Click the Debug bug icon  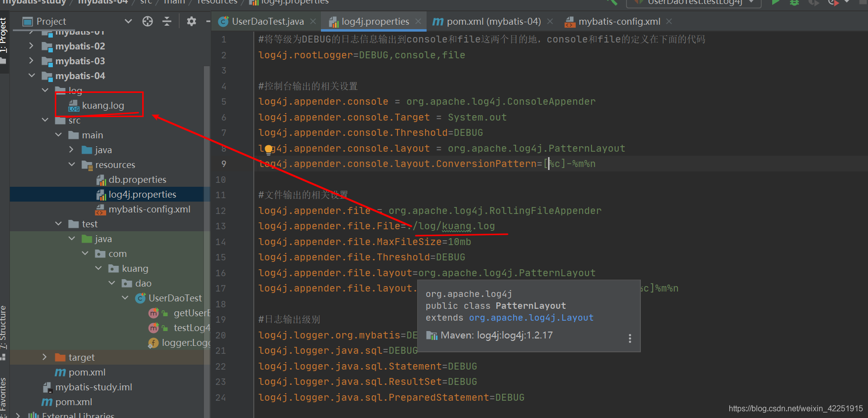coord(794,2)
